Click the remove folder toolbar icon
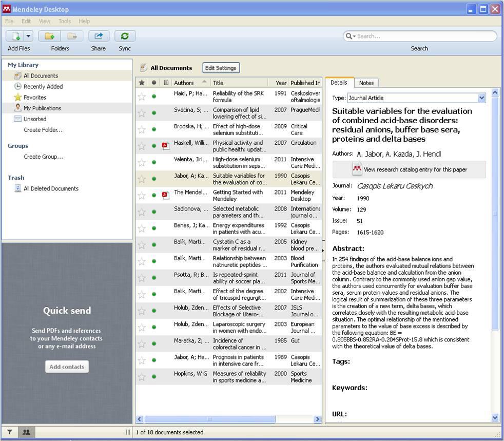Image resolution: width=504 pixels, height=441 pixels. tap(72, 36)
